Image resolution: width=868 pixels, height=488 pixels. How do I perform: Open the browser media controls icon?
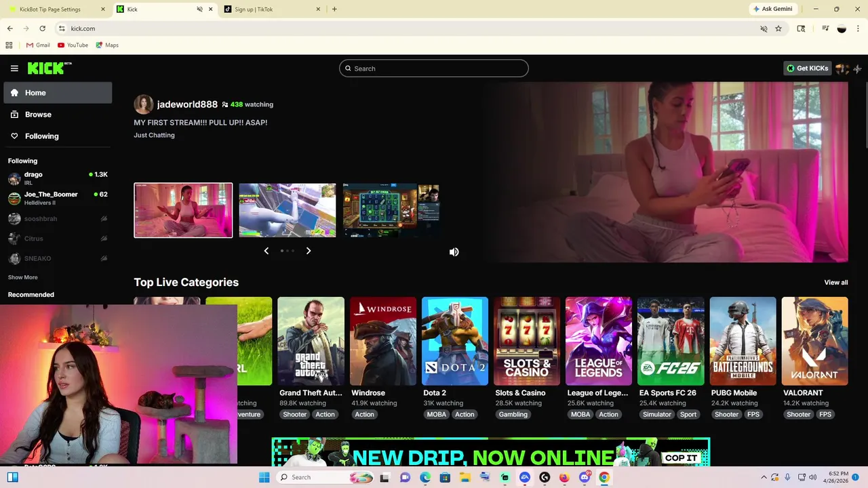coord(825,28)
